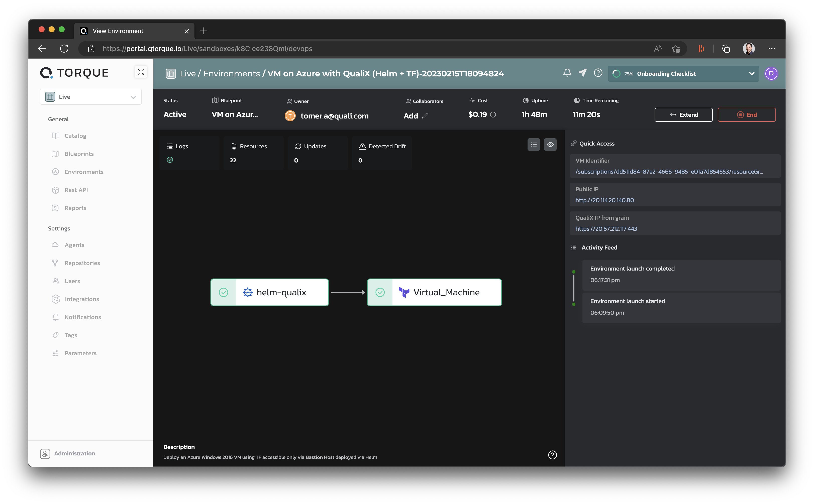Edit collaborators with the pencil icon
814x504 pixels.
coord(425,116)
